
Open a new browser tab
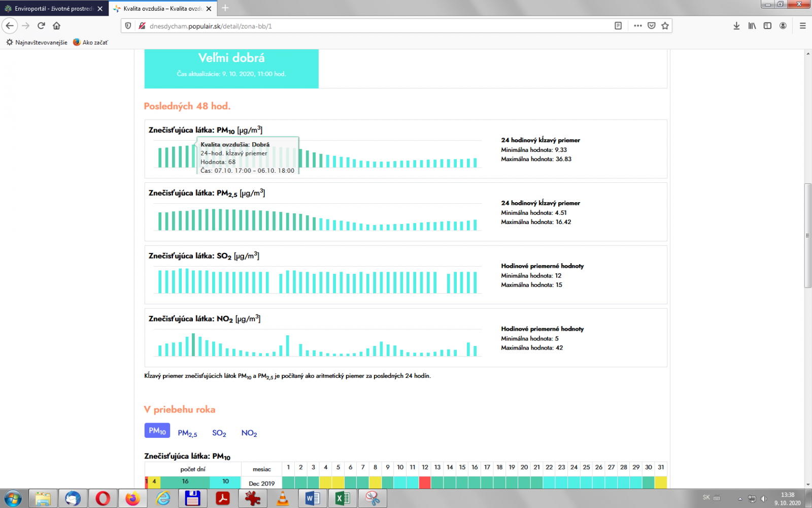(225, 8)
